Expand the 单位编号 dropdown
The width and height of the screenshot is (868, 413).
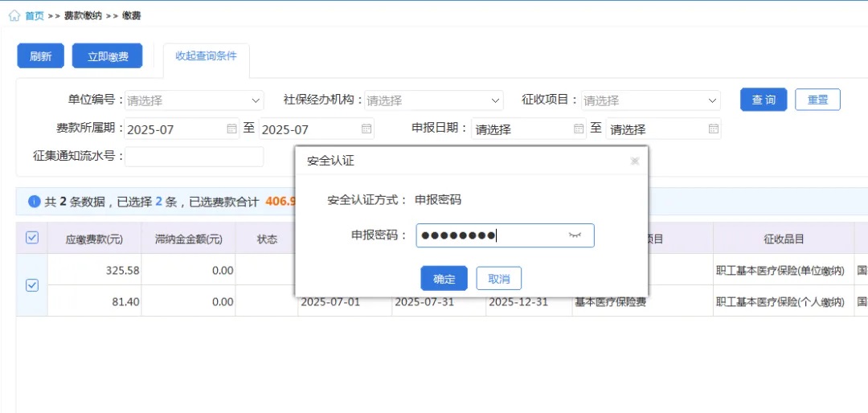[x=256, y=100]
